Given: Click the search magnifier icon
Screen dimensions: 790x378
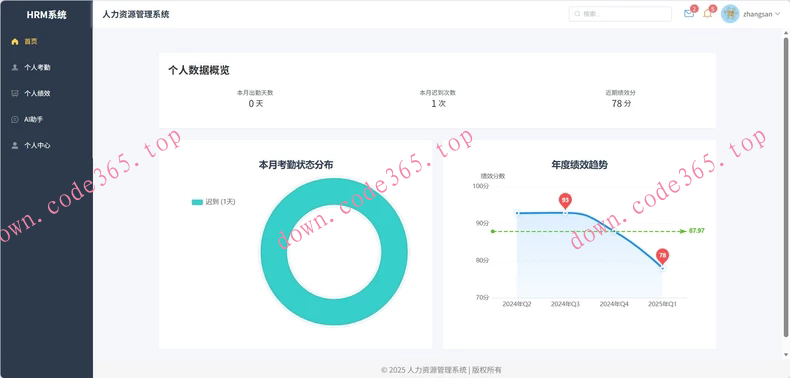Looking at the screenshot, I should click(577, 14).
